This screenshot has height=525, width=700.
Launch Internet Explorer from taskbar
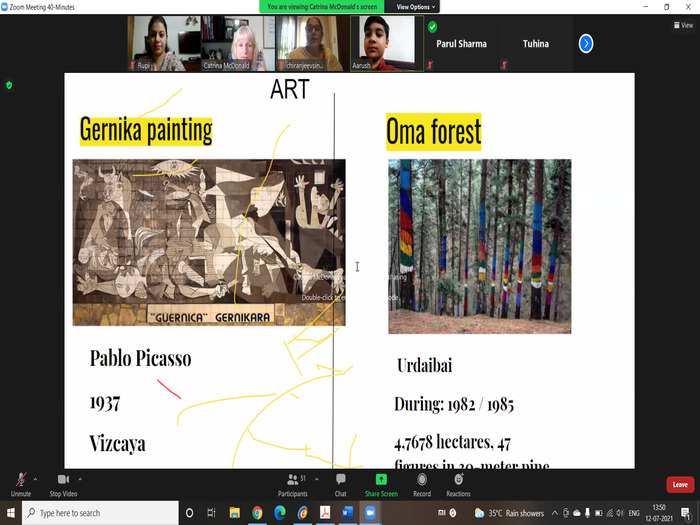pyautogui.click(x=303, y=513)
